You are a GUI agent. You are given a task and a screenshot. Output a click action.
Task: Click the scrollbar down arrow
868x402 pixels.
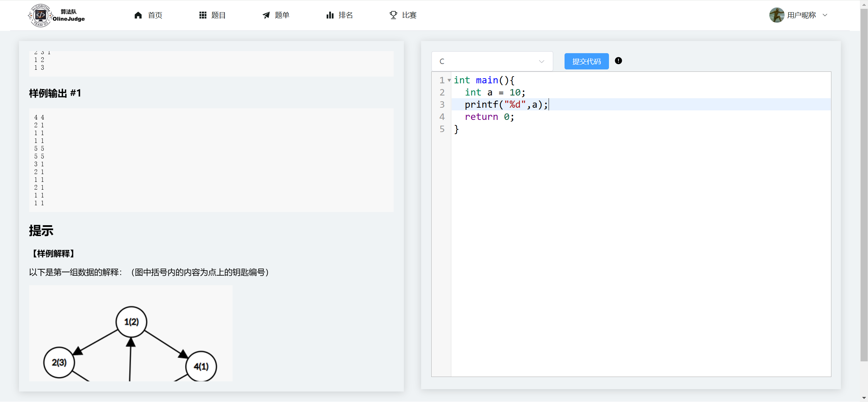tap(864, 398)
